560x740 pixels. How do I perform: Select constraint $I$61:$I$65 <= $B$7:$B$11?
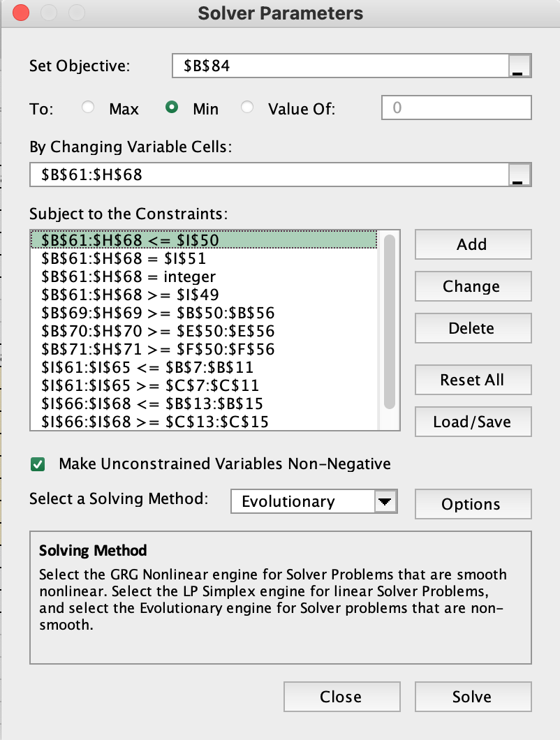click(204, 367)
